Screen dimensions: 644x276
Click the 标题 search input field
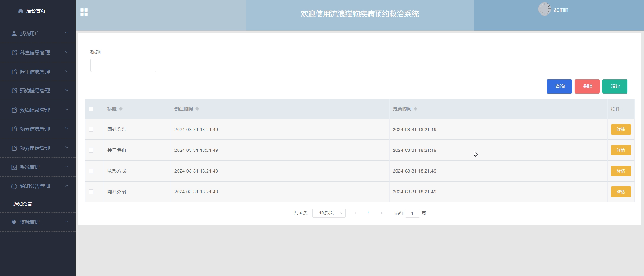[x=123, y=66]
